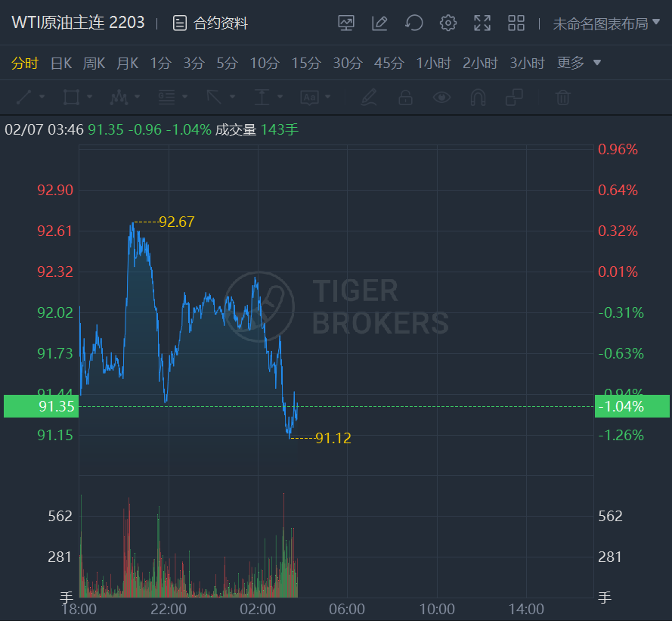The image size is (672, 621).
Task: Click the trash delete drawings icon
Action: 562,98
